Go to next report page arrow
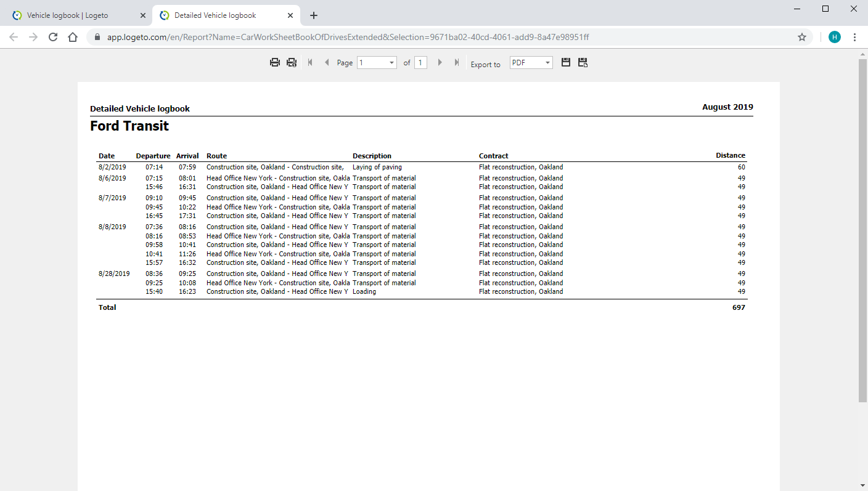Viewport: 868px width, 491px height. pos(440,62)
